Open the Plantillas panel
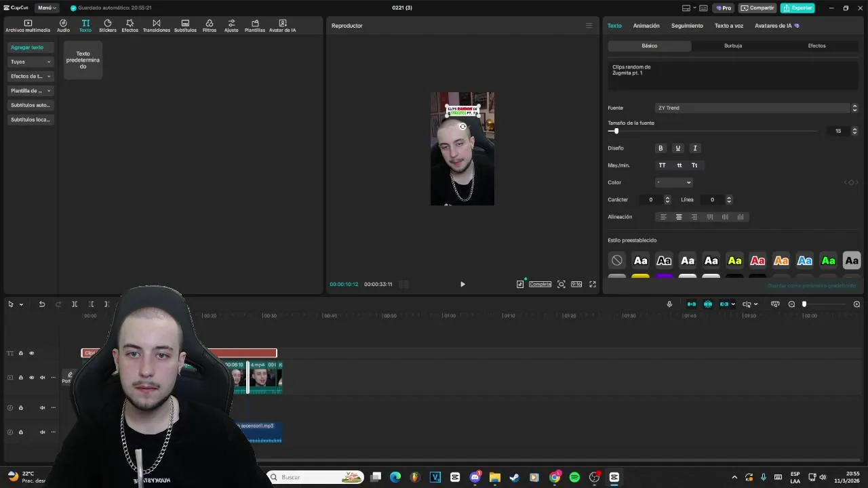 click(255, 26)
